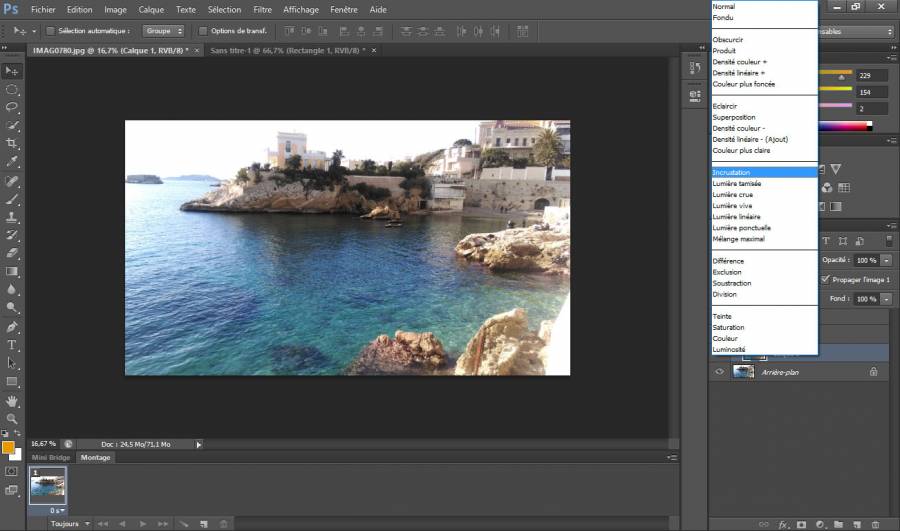Select the Hand tool
Viewport: 900px width, 531px height.
[x=12, y=400]
